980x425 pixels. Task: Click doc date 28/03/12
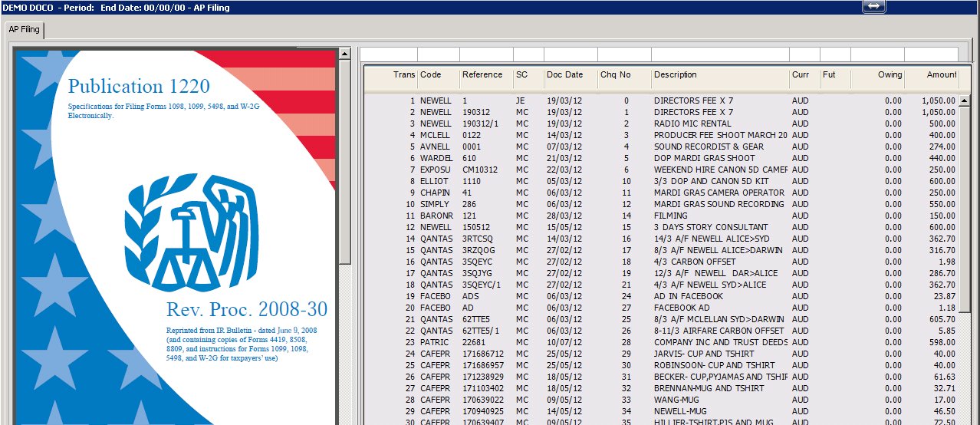tap(564, 216)
